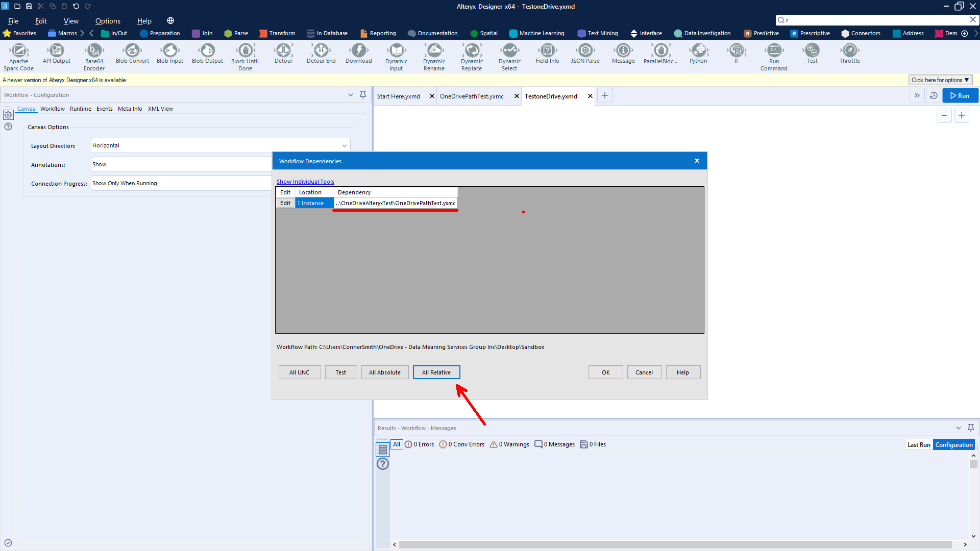
Task: Open the 'Click here for options' dropdown
Action: pos(940,80)
